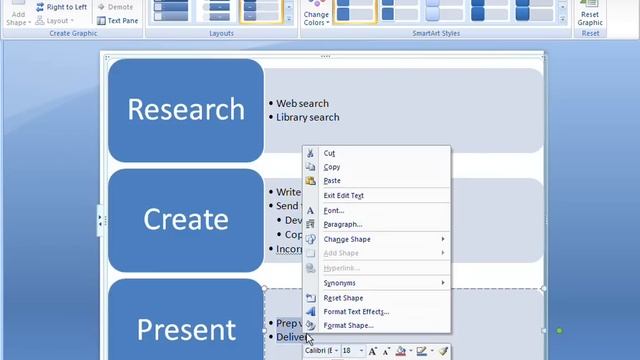This screenshot has height=360, width=640.
Task: Open Format Text Effects... entry
Action: point(376,311)
